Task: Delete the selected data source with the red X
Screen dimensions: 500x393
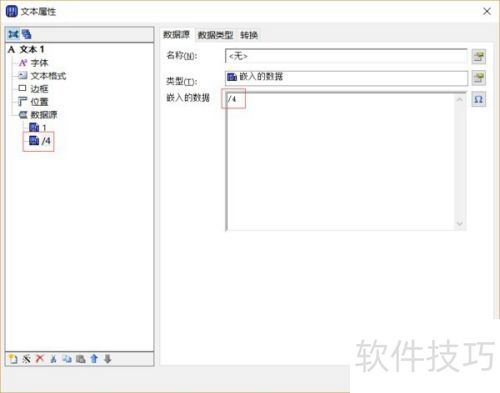Action: point(40,359)
